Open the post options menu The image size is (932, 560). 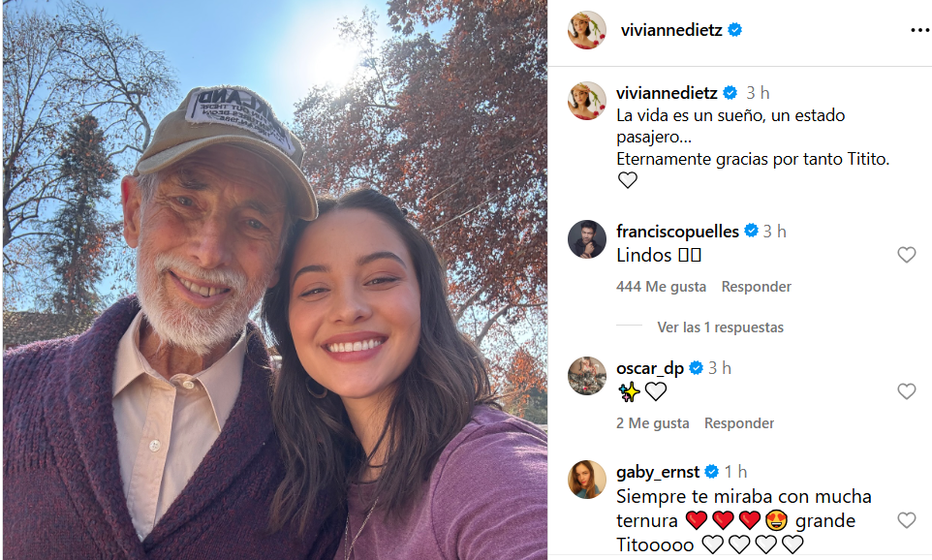(918, 29)
